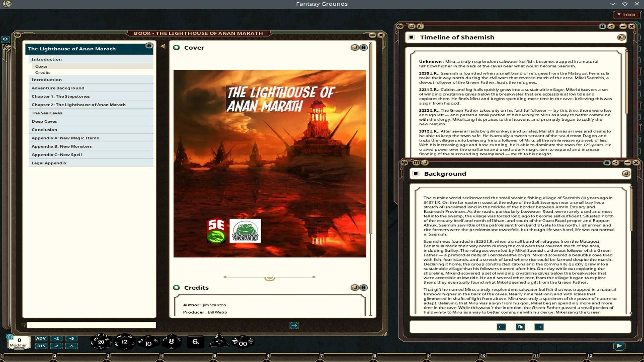The image size is (644, 362).
Task: Enable the DIS disadvantage toggle
Action: click(41, 346)
